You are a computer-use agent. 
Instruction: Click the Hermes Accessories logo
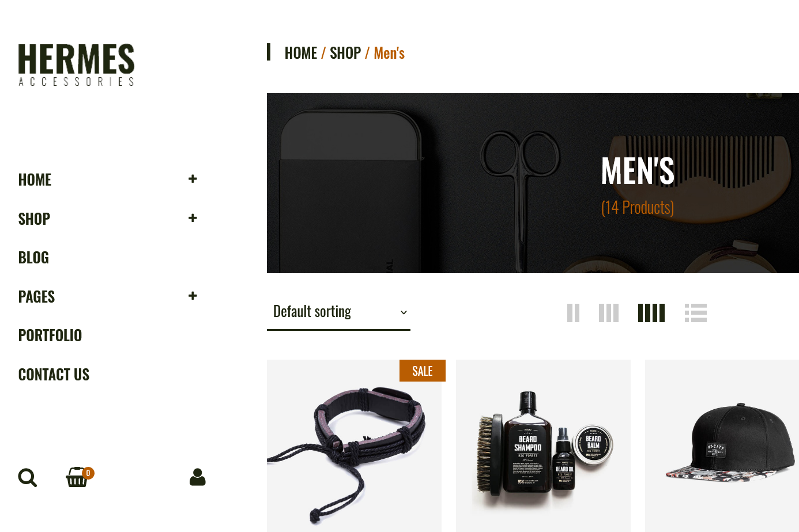point(77,65)
